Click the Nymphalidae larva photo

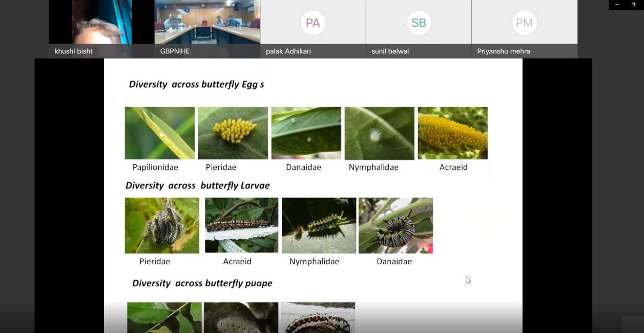pos(319,225)
